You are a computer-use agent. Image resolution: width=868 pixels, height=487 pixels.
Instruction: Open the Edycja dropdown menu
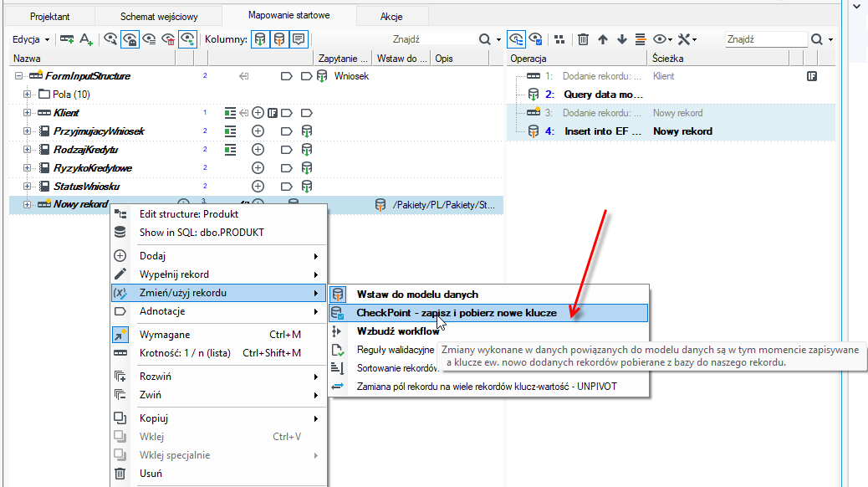coord(31,39)
